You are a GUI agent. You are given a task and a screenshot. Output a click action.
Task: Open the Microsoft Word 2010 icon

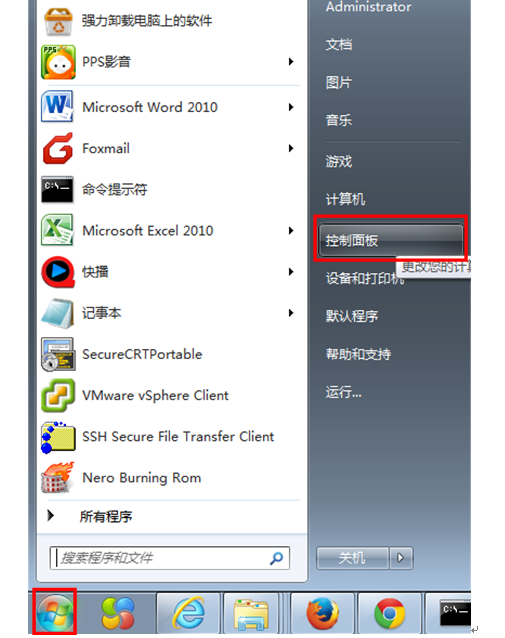pos(57,107)
